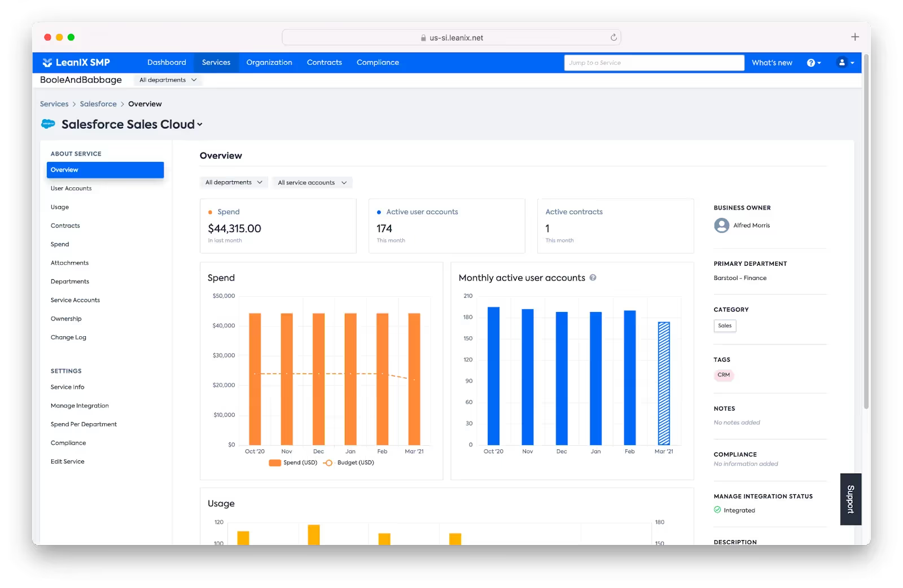
Task: Open Service Accounts in sidebar
Action: pyautogui.click(x=75, y=300)
